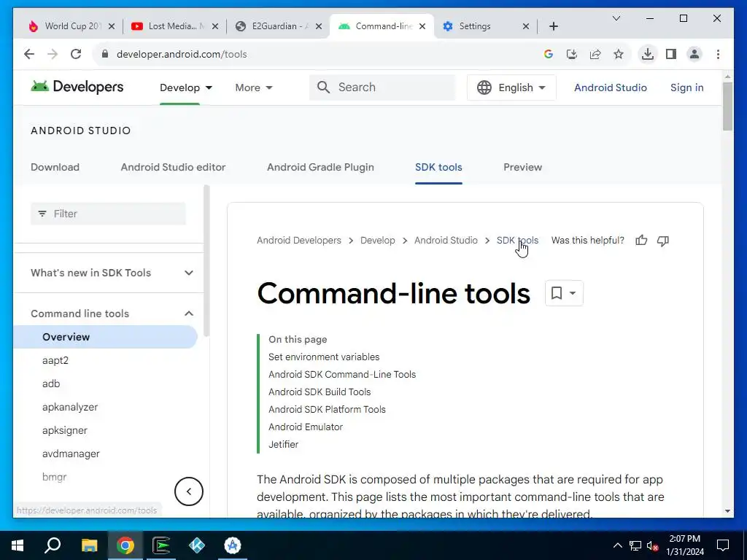Jump to Android Emulator section
Viewport: 747px width, 560px height.
point(306,427)
